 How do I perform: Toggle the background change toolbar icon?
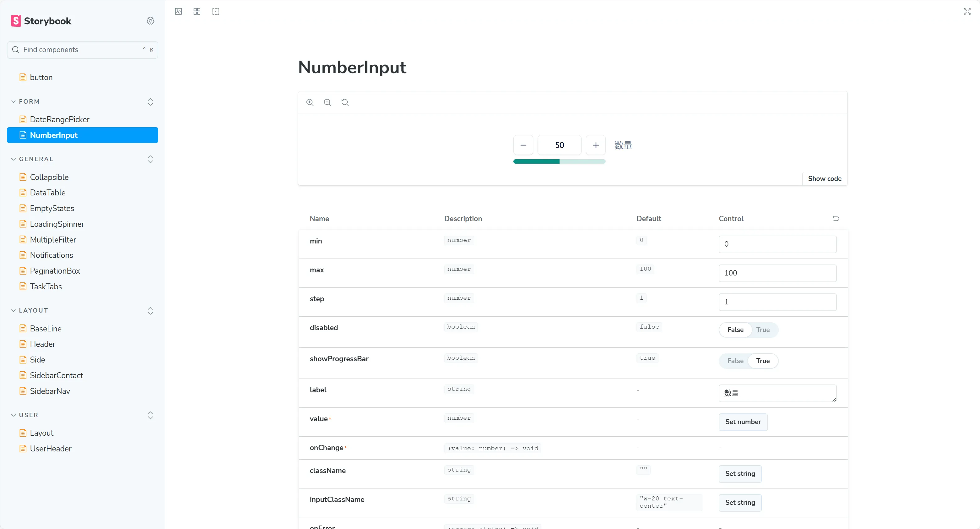(x=178, y=11)
